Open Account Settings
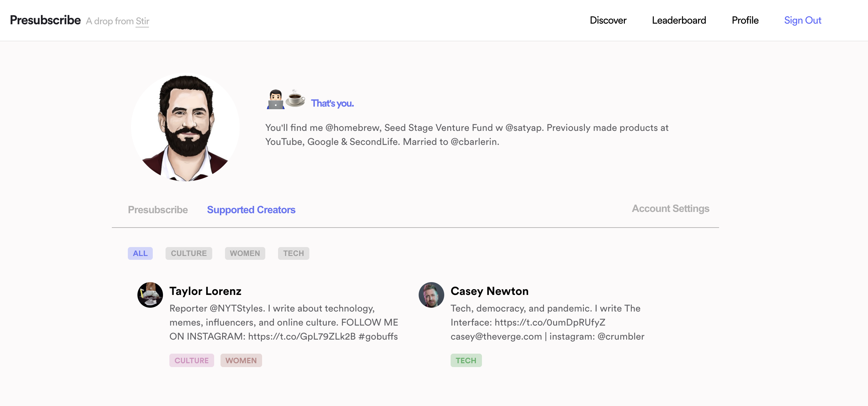This screenshot has width=868, height=406. [x=670, y=208]
